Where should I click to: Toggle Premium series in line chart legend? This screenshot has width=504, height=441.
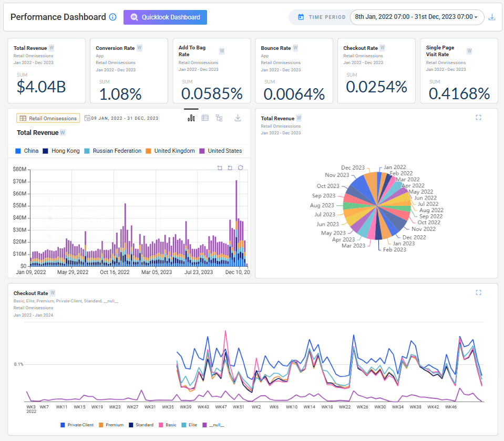coord(111,425)
